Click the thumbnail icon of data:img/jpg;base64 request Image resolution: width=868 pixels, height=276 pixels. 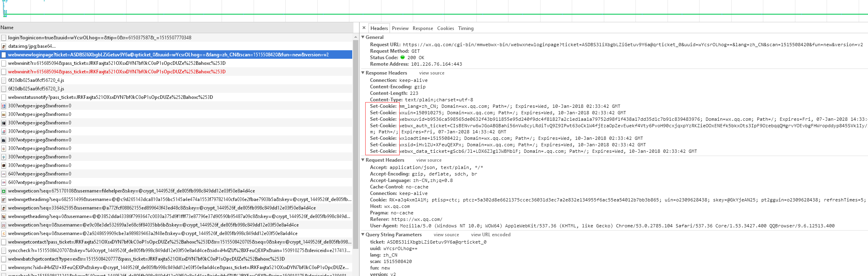click(4, 46)
